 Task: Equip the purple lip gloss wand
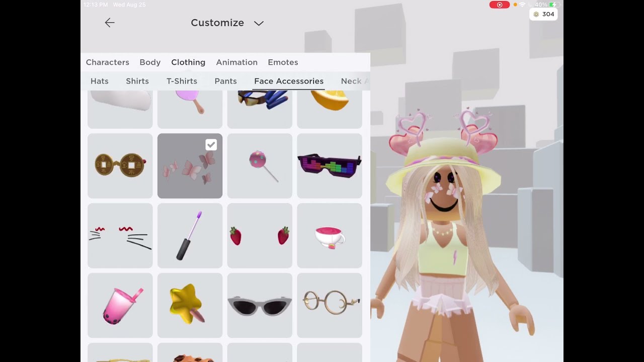[x=190, y=236]
